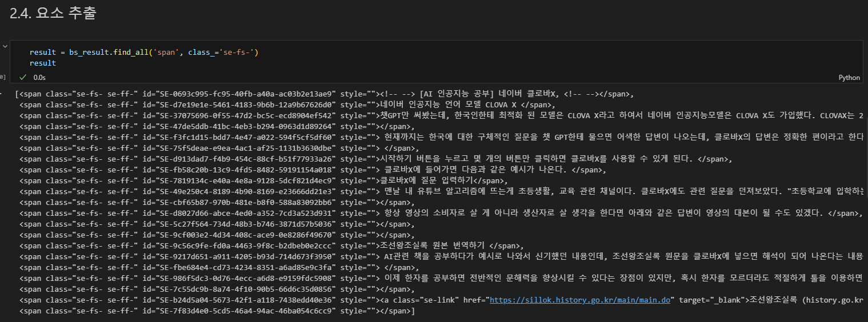This screenshot has height=322, width=868.
Task: Collapse the code cell with the chevron
Action: coord(5,46)
